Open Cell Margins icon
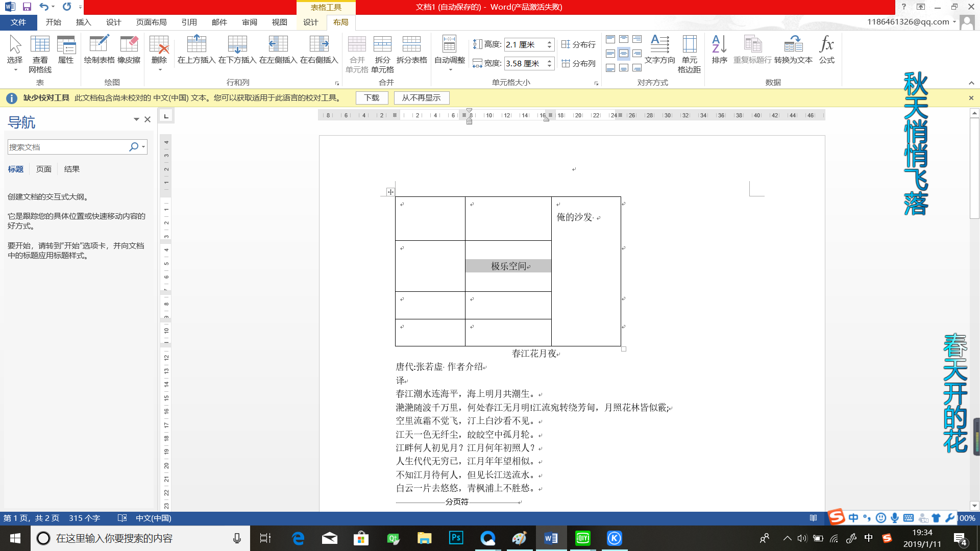Screen dimensions: 980x551 click(689, 54)
